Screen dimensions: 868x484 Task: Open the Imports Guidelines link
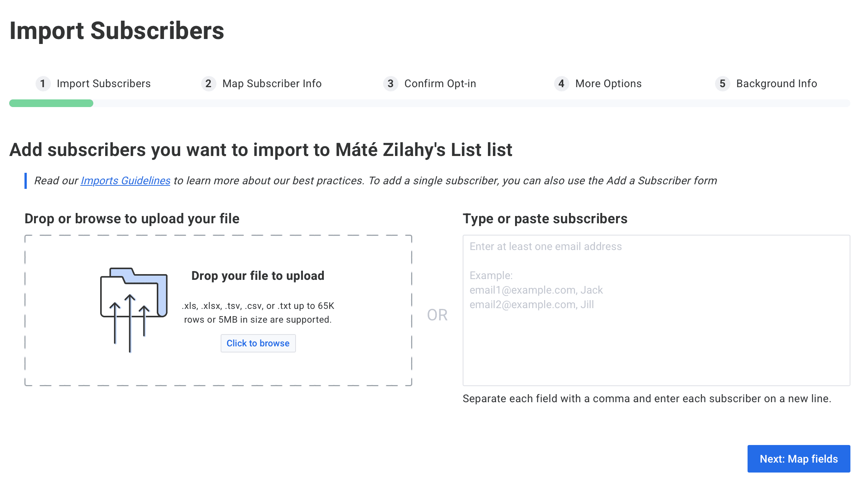(125, 180)
